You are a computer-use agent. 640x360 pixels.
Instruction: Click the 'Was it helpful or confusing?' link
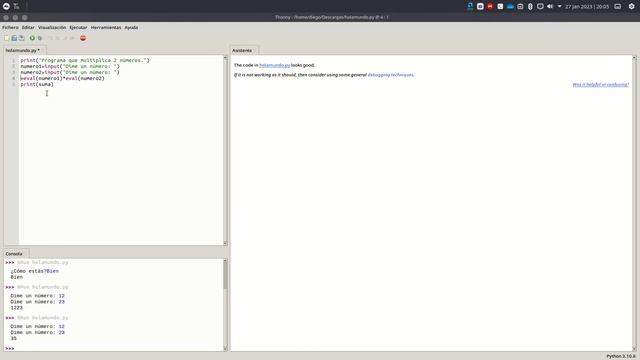(x=600, y=84)
